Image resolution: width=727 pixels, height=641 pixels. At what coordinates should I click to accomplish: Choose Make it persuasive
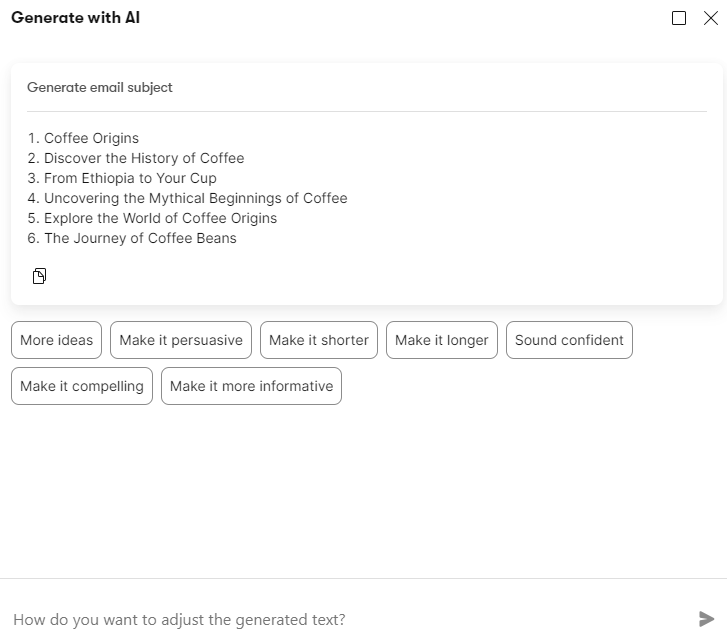(x=181, y=340)
